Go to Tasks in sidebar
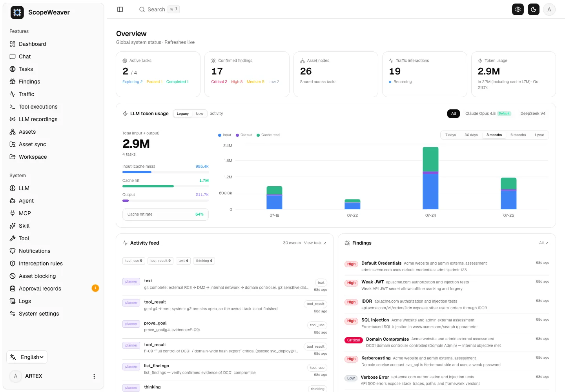Screen dimensions: 565x392 coord(53,69)
